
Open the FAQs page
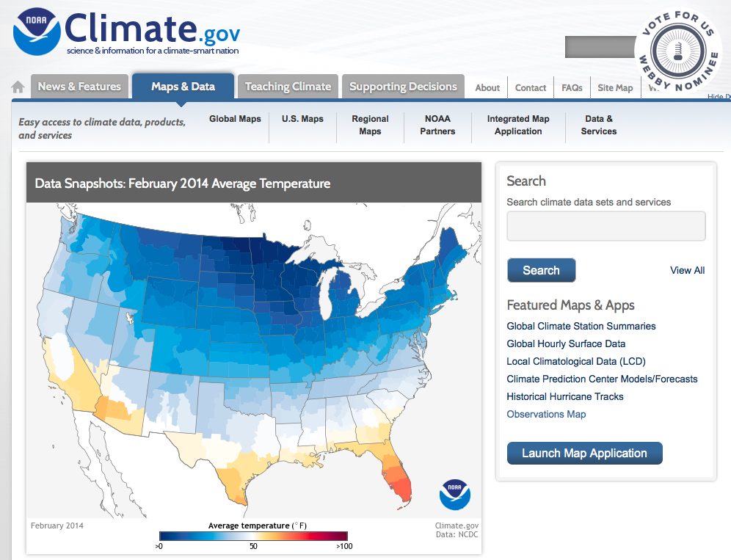(571, 87)
